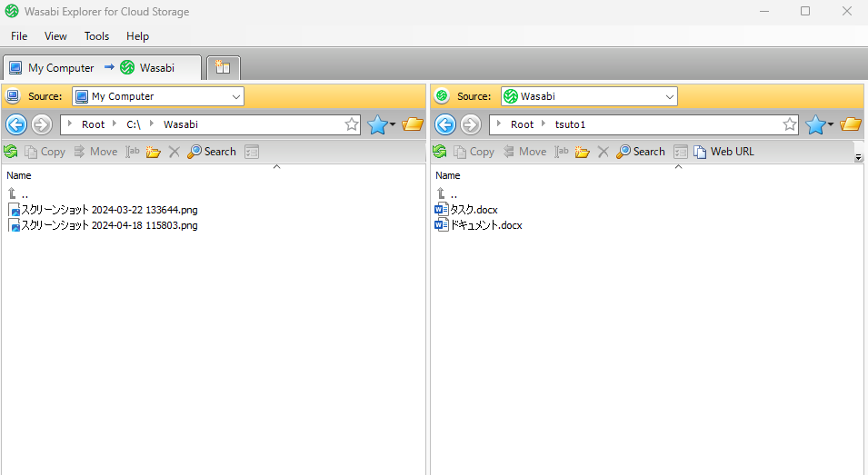
Task: Click left pane open folder icon
Action: point(413,124)
